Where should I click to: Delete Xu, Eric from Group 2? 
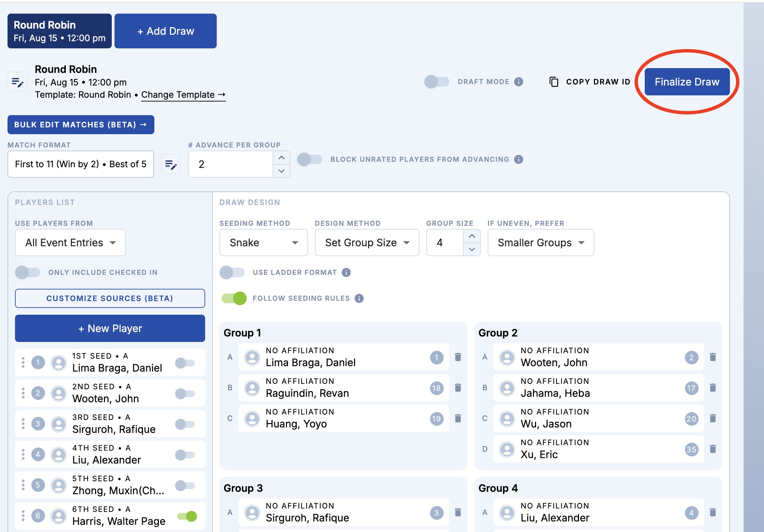pyautogui.click(x=712, y=449)
